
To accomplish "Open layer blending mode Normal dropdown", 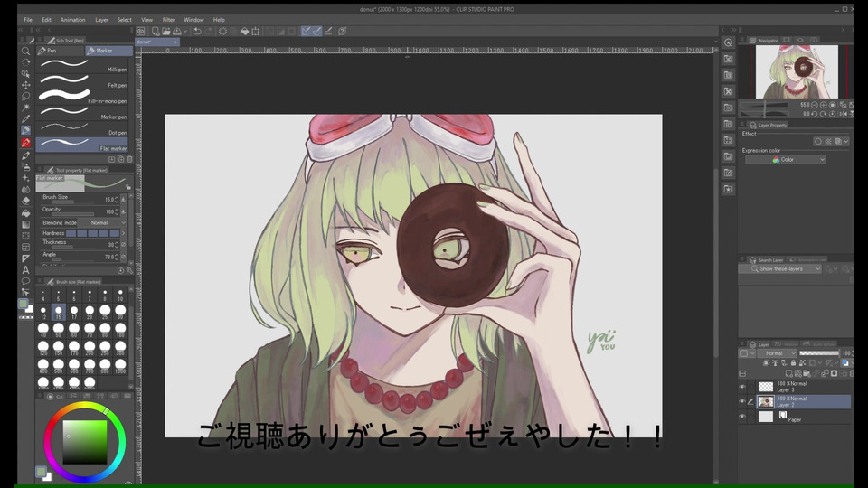I will tap(777, 353).
